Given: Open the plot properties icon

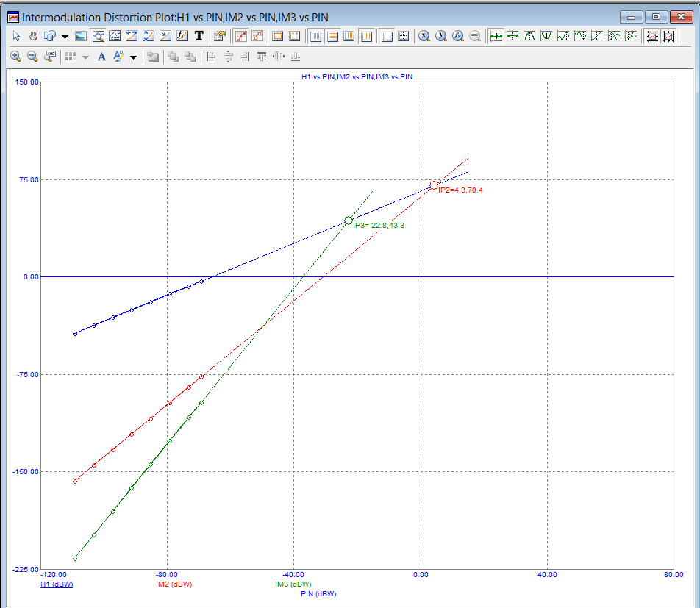Looking at the screenshot, I should (x=220, y=36).
